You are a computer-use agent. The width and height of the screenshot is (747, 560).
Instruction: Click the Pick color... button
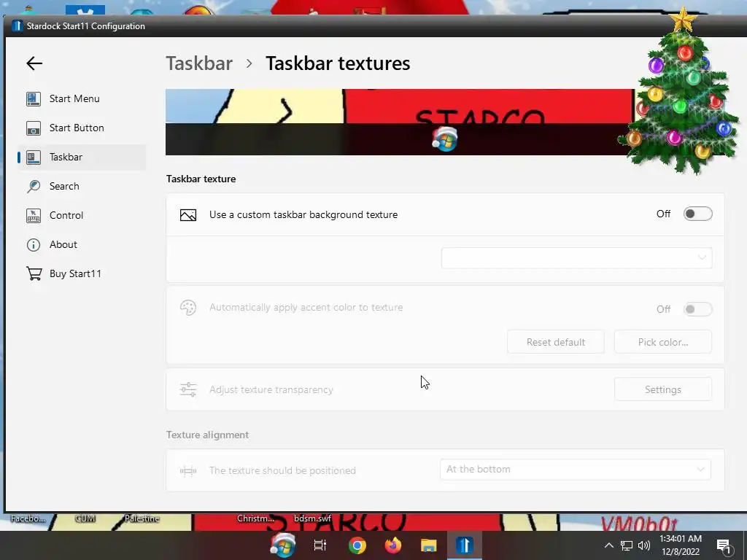[663, 342]
